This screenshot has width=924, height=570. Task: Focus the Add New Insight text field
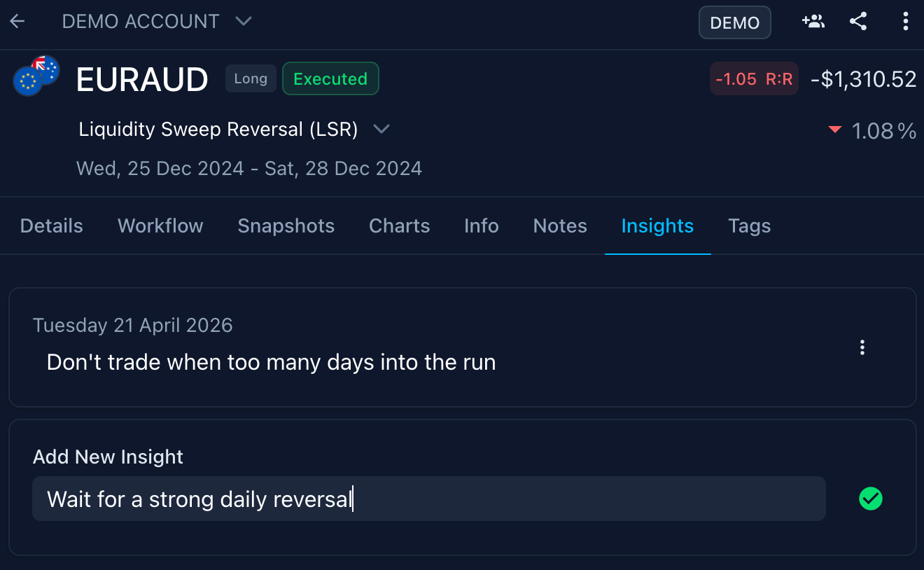coord(428,499)
